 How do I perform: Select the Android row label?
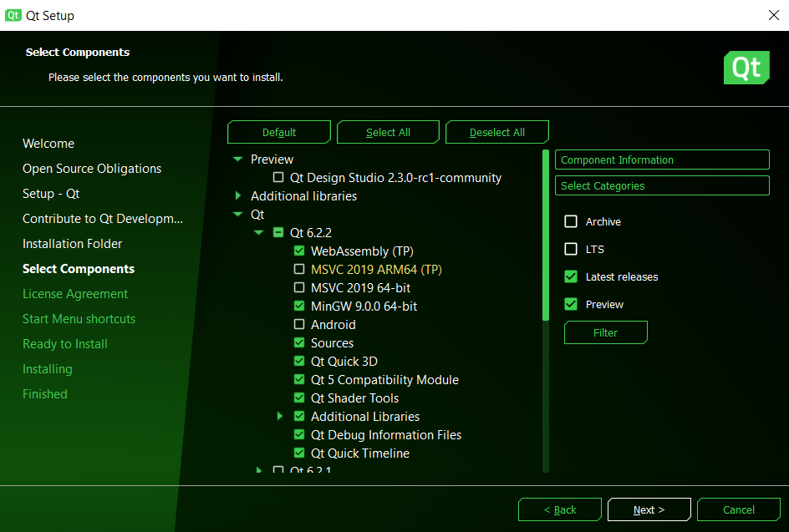pyautogui.click(x=333, y=324)
